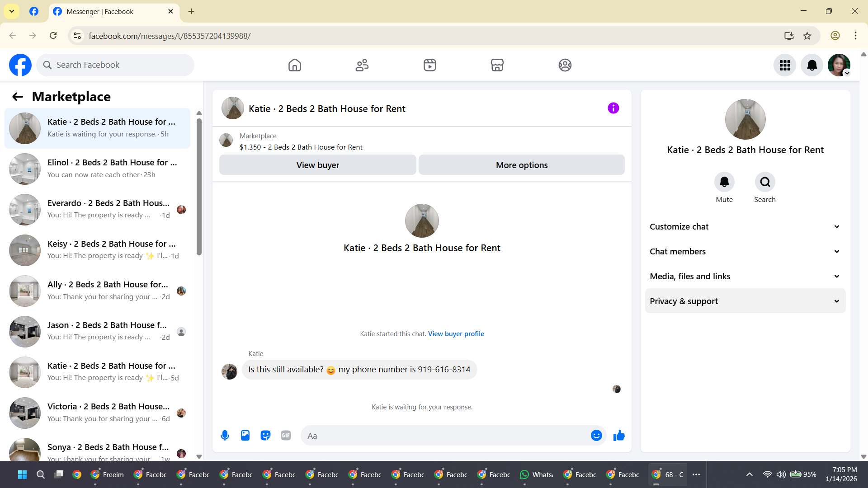Send a thumbs up like

619,436
